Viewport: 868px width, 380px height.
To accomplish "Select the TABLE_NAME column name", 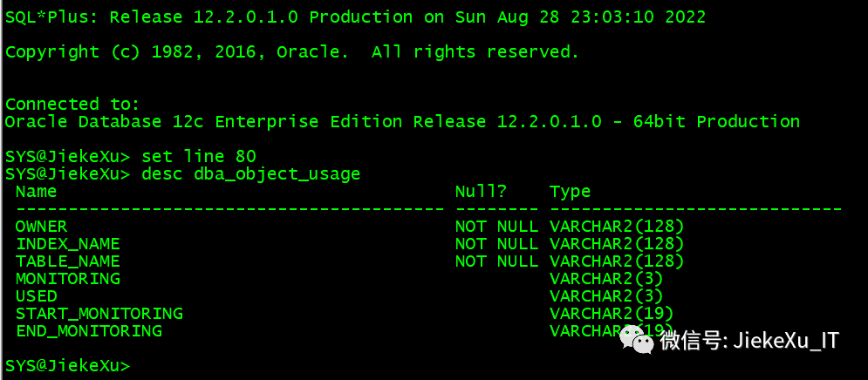I will click(x=67, y=261).
